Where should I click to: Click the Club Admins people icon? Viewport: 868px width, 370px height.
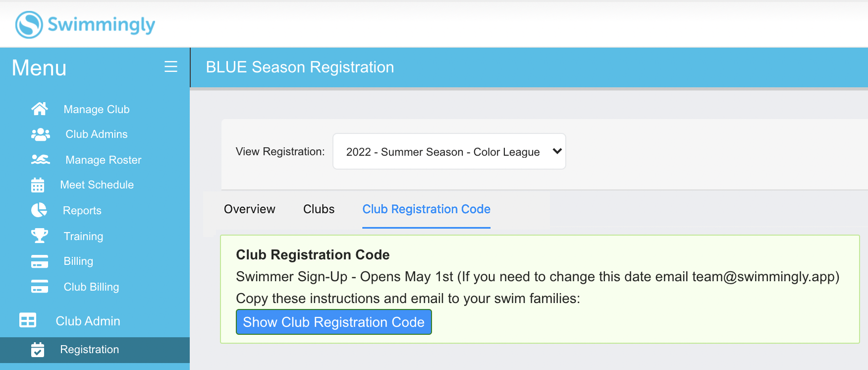[x=40, y=134]
